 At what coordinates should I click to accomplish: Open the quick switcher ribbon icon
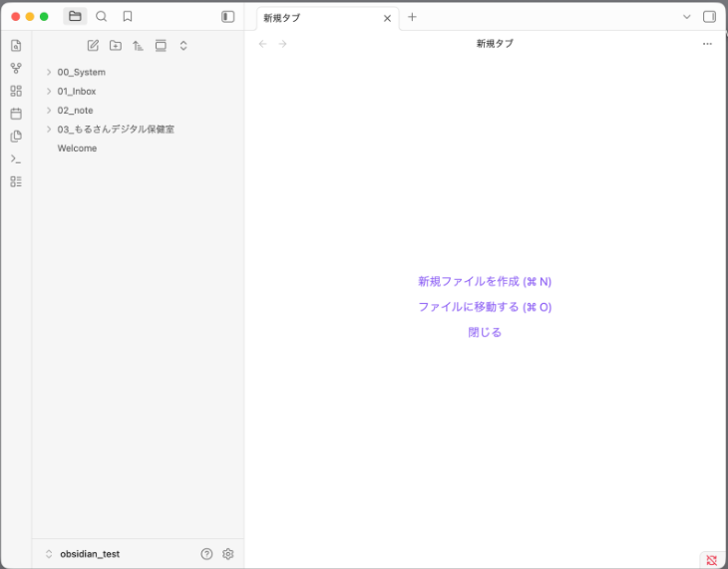coord(16,46)
